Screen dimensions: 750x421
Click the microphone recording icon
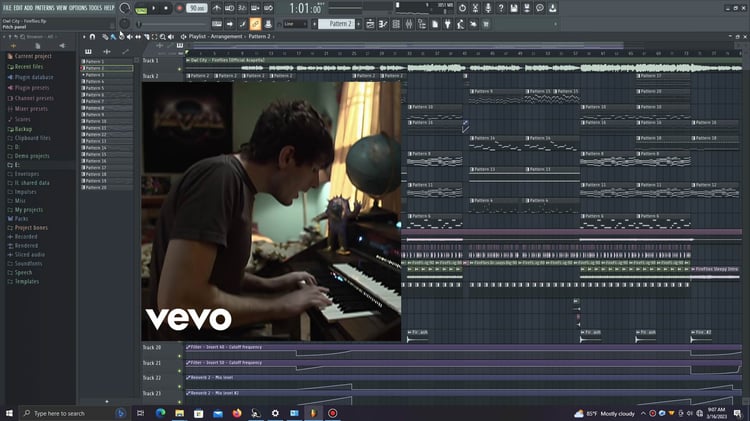pos(488,8)
